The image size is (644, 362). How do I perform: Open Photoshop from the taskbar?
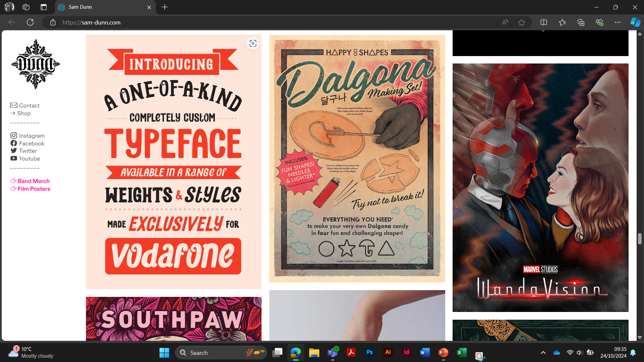coord(370,352)
